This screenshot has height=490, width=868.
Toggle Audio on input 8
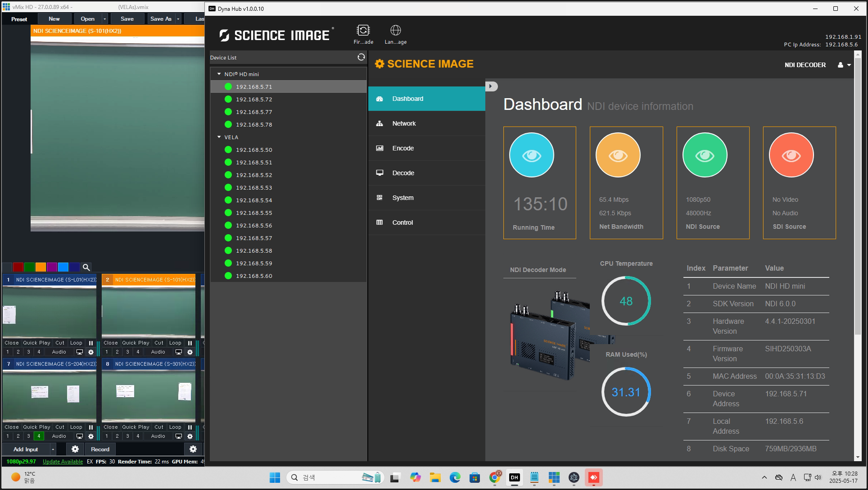158,436
